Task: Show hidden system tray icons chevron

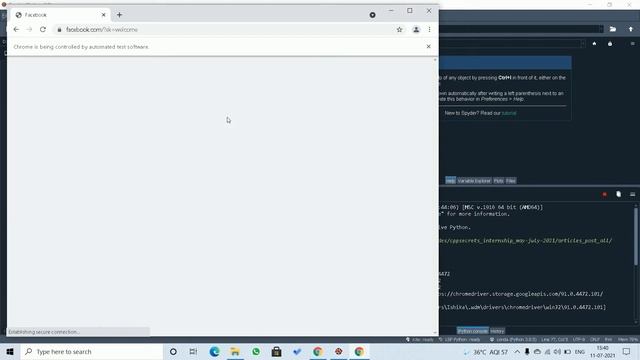Action: pos(517,352)
